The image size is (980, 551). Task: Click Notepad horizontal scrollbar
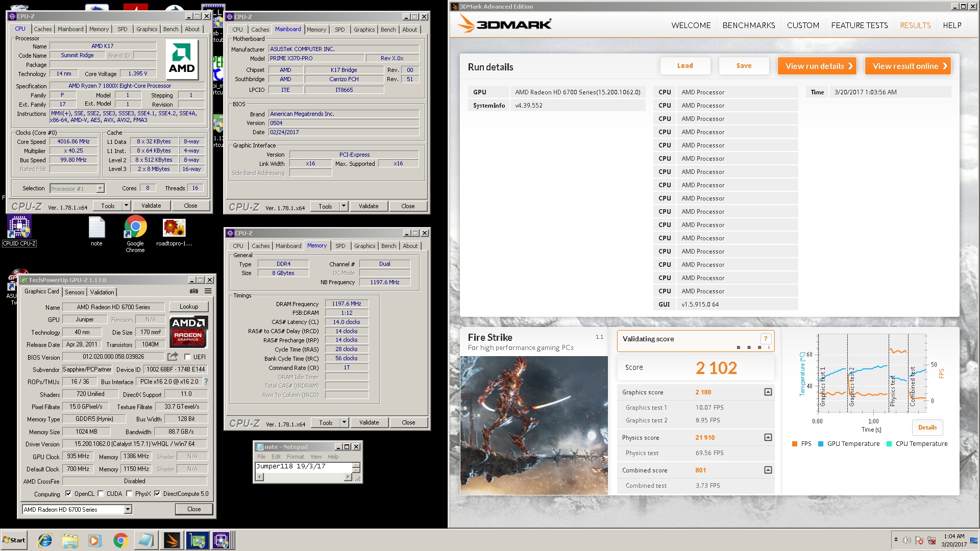[x=304, y=477]
